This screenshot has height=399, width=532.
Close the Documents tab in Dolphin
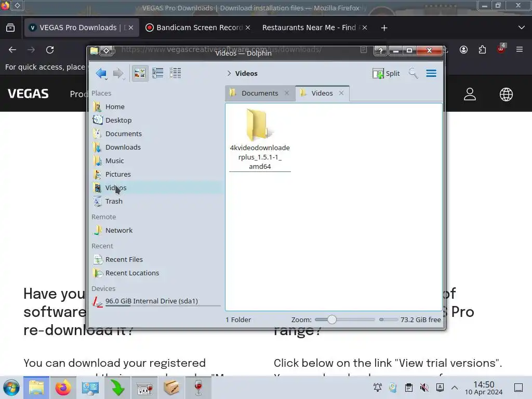click(x=287, y=93)
